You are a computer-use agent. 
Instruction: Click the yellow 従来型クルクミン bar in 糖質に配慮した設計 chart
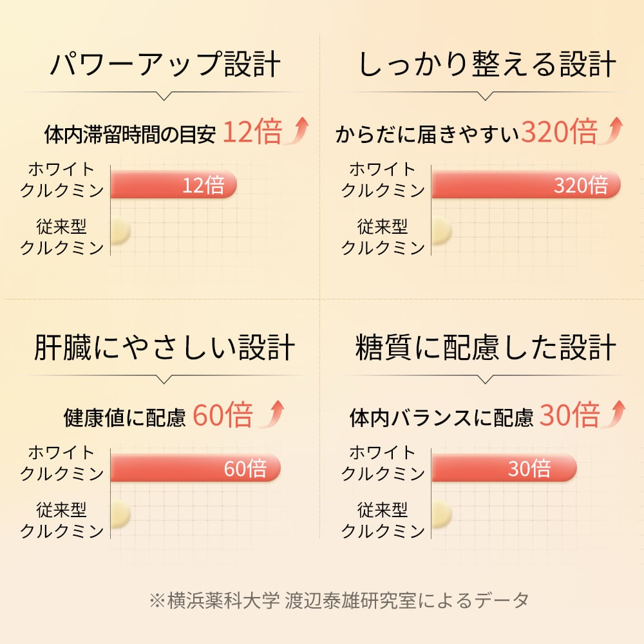[x=441, y=513]
